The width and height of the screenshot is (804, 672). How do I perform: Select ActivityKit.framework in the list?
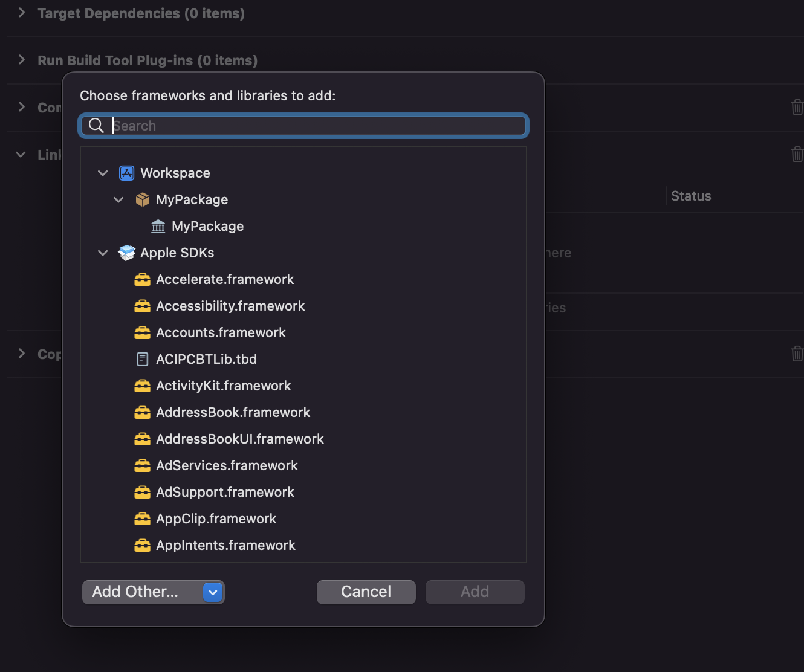[303, 386]
